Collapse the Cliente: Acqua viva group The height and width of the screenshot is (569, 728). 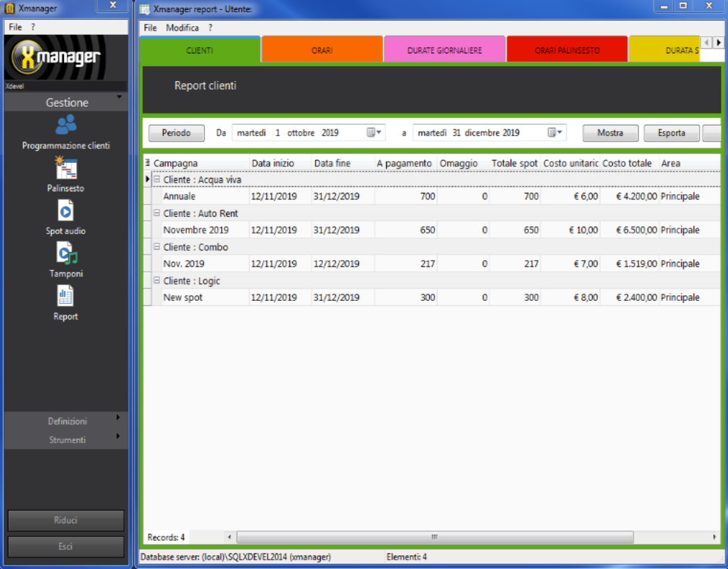(x=157, y=180)
